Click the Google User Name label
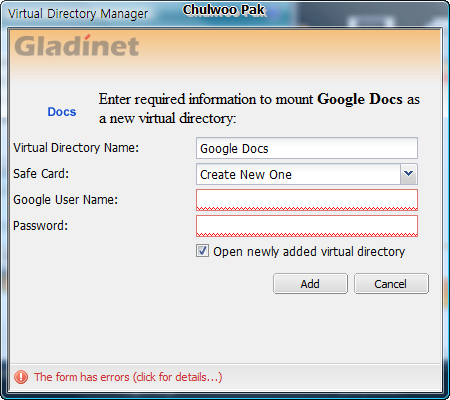Screen dimensions: 450x400 [66, 200]
